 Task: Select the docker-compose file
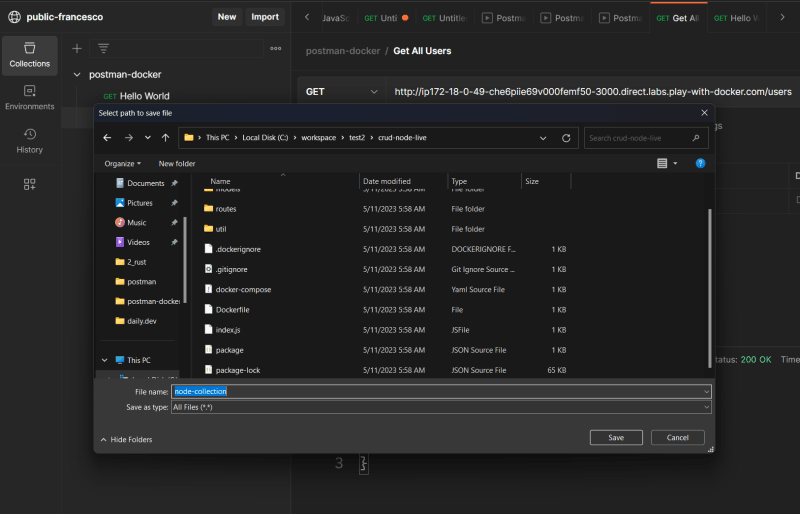click(x=243, y=289)
